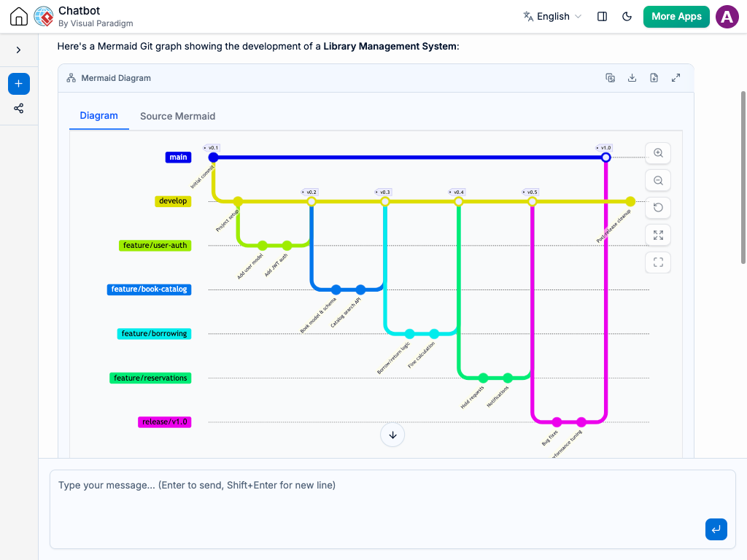Image resolution: width=747 pixels, height=560 pixels.
Task: Toggle fullscreen frame icon
Action: pyautogui.click(x=658, y=262)
